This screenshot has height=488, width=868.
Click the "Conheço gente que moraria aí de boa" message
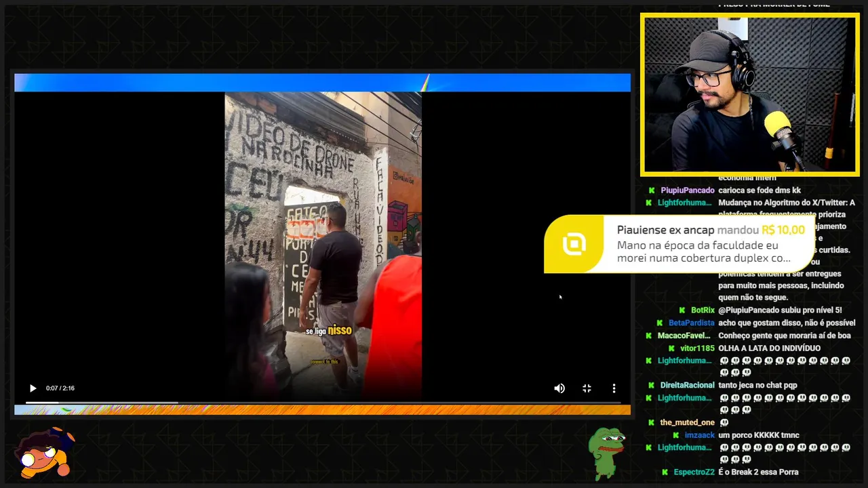pos(784,335)
